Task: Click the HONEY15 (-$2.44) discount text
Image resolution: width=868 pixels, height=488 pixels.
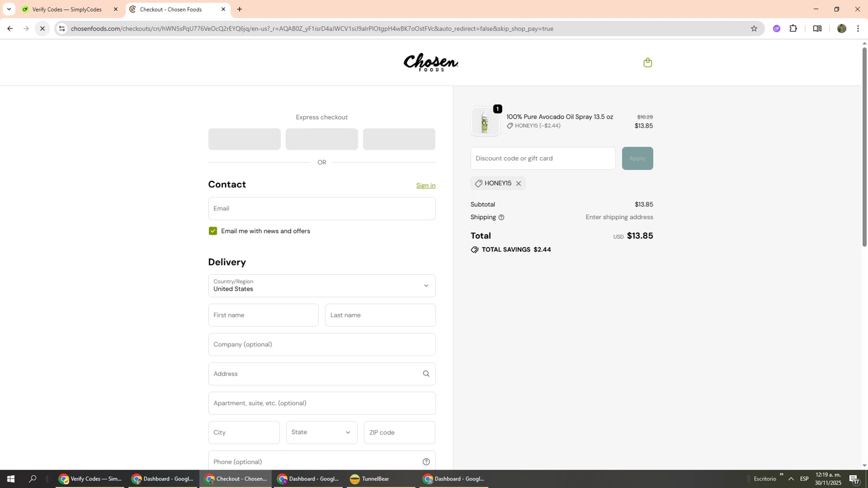Action: coord(538,126)
